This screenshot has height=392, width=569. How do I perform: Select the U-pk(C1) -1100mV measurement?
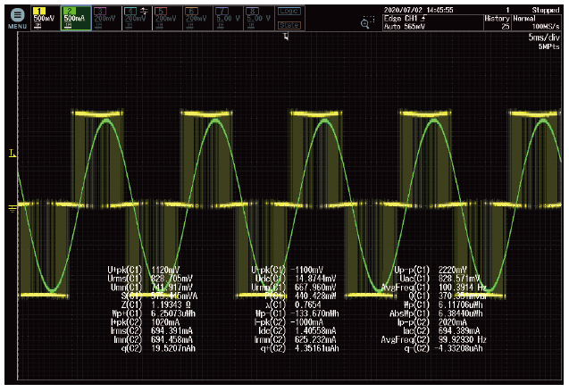point(287,270)
